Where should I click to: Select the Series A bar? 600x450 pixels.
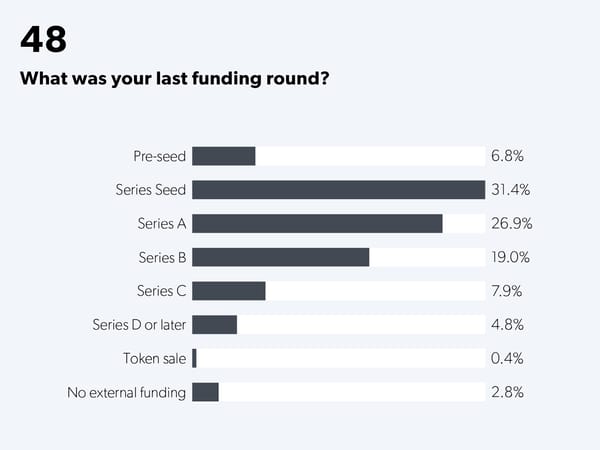tap(317, 224)
